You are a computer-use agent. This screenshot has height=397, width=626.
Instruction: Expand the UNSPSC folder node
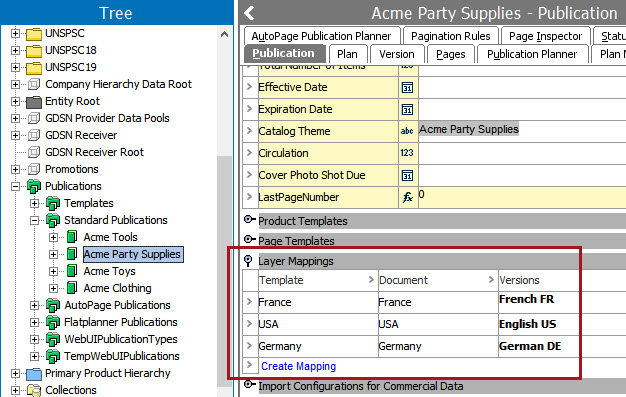[x=15, y=33]
